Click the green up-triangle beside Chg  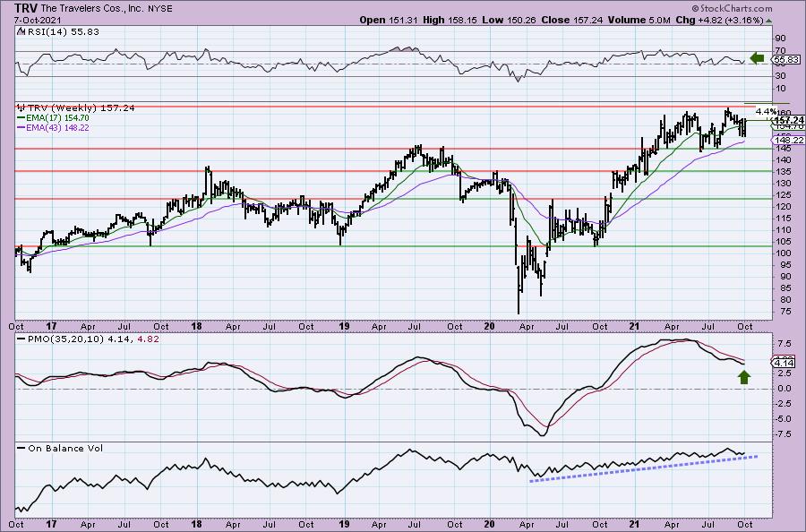[x=768, y=21]
